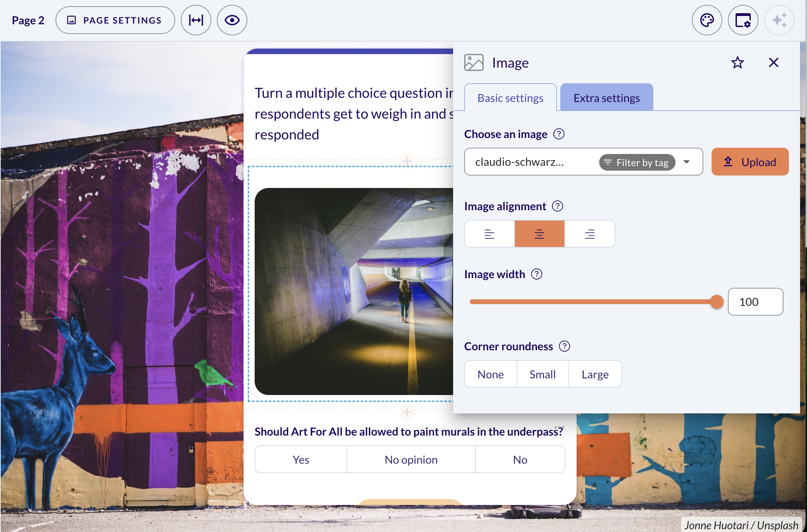
Task: Click the Image width value field
Action: (755, 302)
